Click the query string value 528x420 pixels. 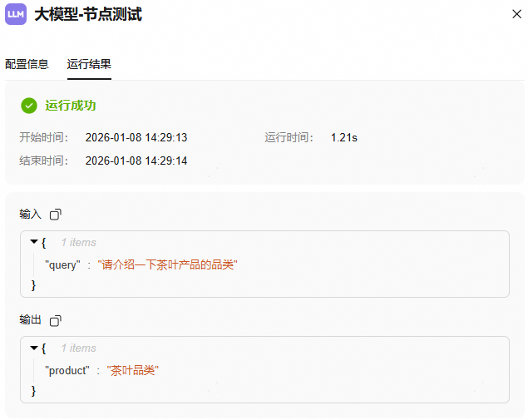tap(167, 264)
